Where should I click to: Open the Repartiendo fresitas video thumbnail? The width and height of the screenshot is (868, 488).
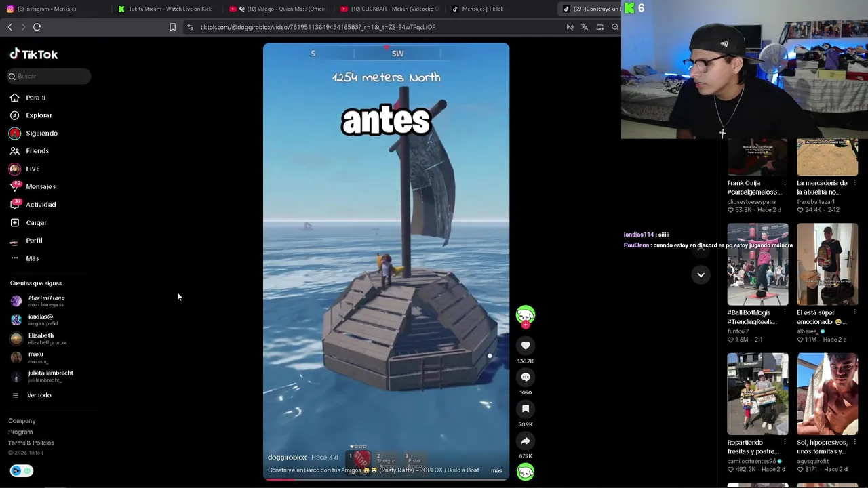pos(757,394)
